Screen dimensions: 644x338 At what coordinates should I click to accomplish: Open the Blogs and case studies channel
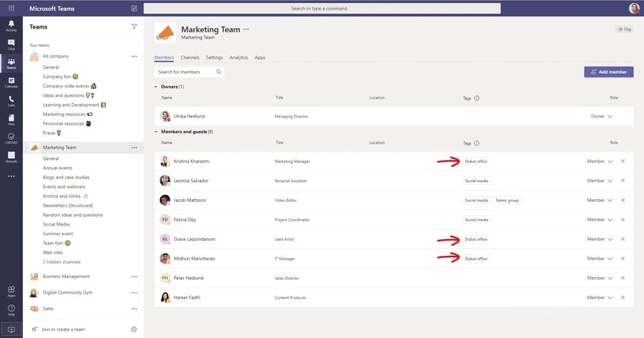[66, 177]
